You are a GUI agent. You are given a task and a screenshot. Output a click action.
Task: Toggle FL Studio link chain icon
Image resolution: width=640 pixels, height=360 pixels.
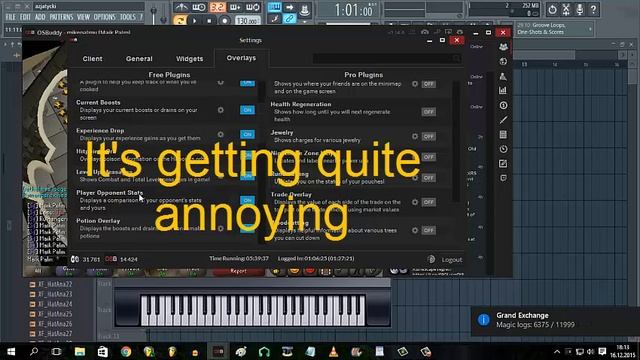tap(289, 18)
